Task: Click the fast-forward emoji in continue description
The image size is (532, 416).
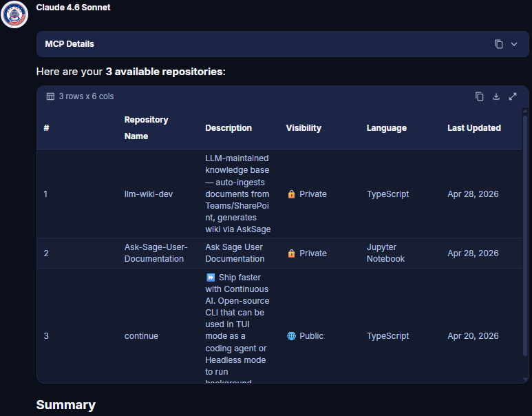Action: pyautogui.click(x=211, y=278)
